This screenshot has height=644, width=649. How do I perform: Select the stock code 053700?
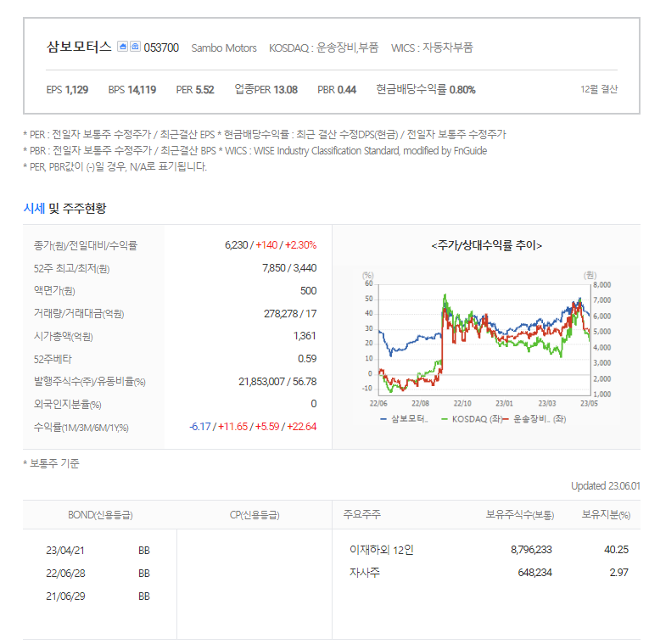[161, 48]
